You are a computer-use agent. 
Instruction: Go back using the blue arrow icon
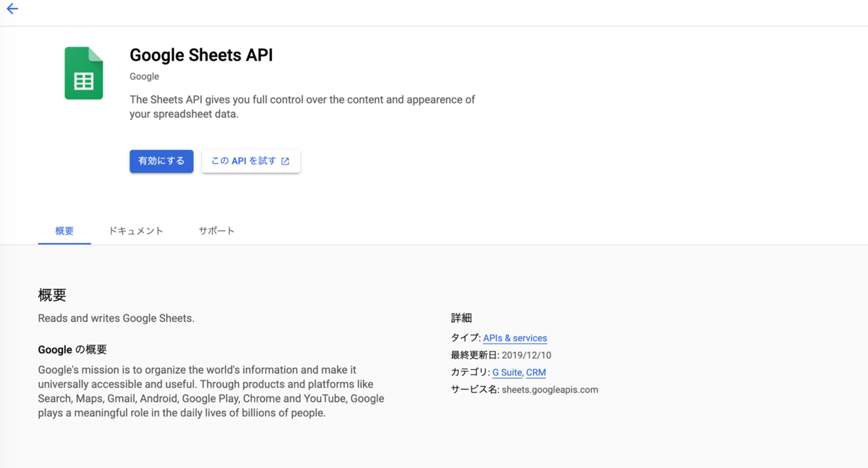point(12,9)
